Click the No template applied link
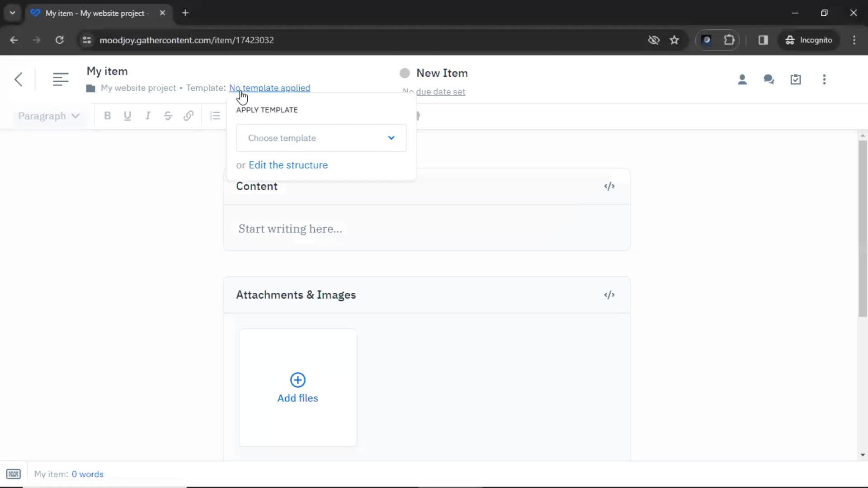The width and height of the screenshot is (868, 488). pos(269,88)
